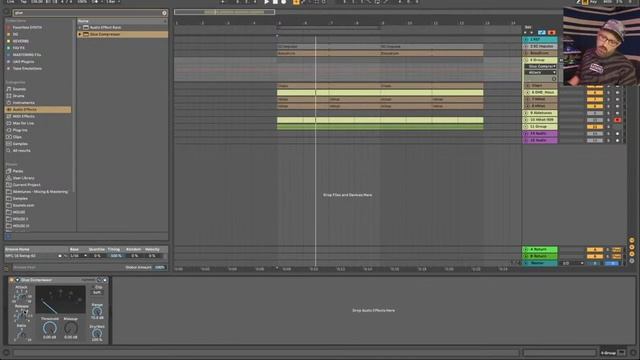Image resolution: width=640 pixels, height=360 pixels.
Task: Select the 1 KSP track header
Action: pos(540,40)
